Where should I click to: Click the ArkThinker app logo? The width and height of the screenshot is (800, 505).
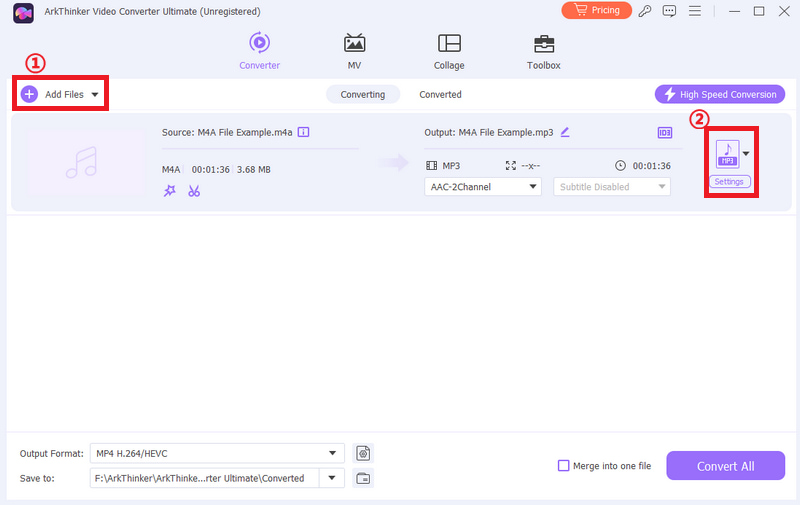coord(23,12)
